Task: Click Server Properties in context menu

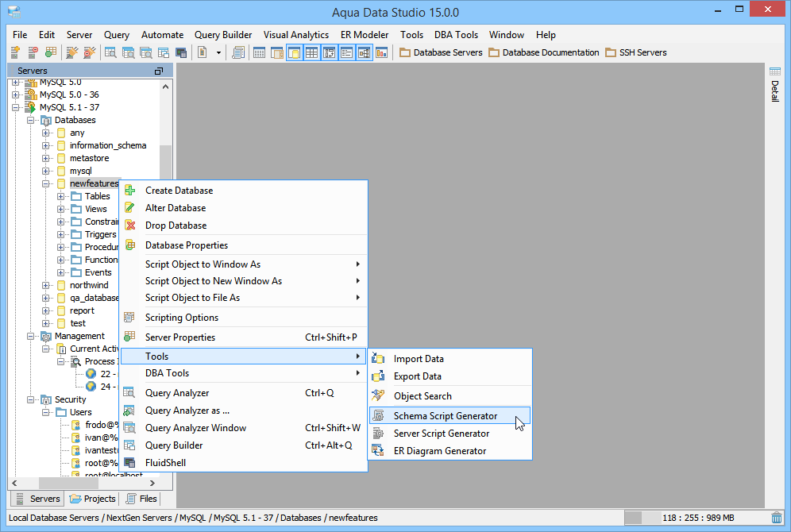Action: point(244,337)
